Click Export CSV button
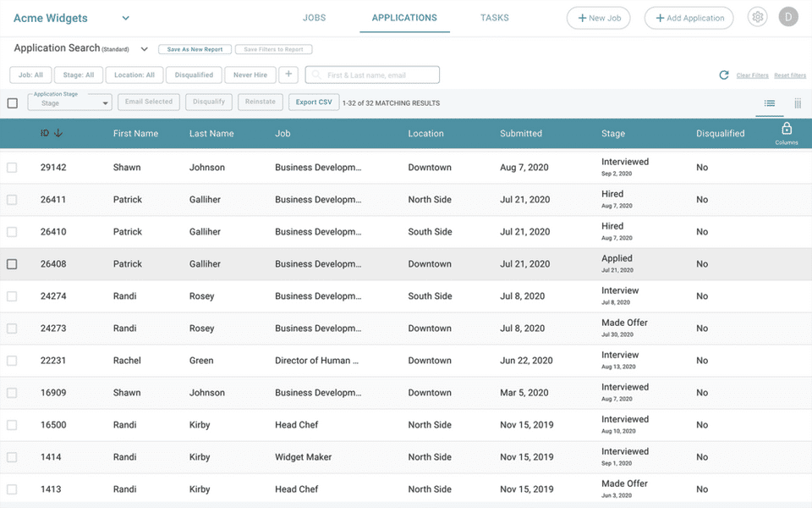Screen dimensions: 812x508 pos(314,102)
